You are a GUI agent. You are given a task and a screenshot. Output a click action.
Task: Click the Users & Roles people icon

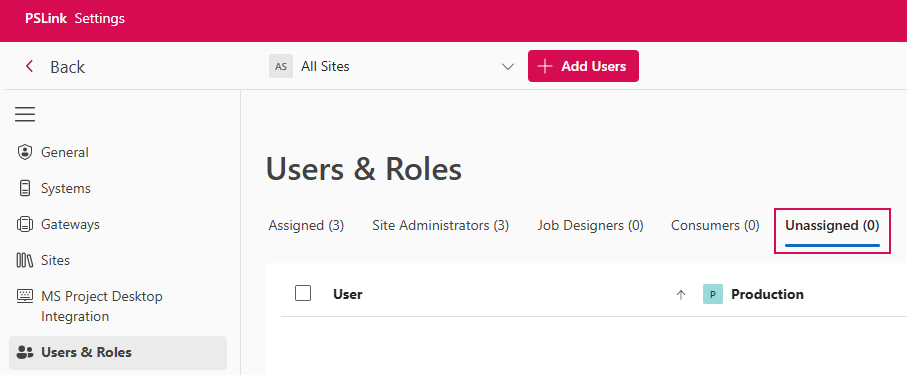(x=25, y=352)
